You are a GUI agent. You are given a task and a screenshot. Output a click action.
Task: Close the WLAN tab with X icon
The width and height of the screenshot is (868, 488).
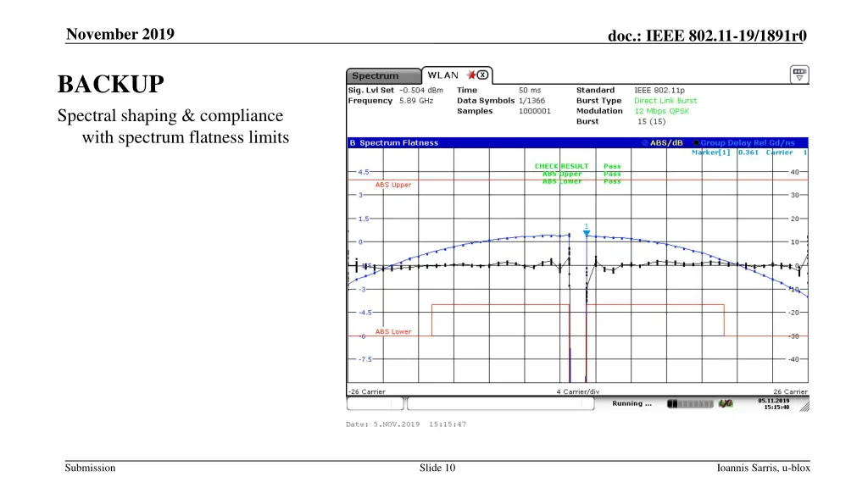482,75
